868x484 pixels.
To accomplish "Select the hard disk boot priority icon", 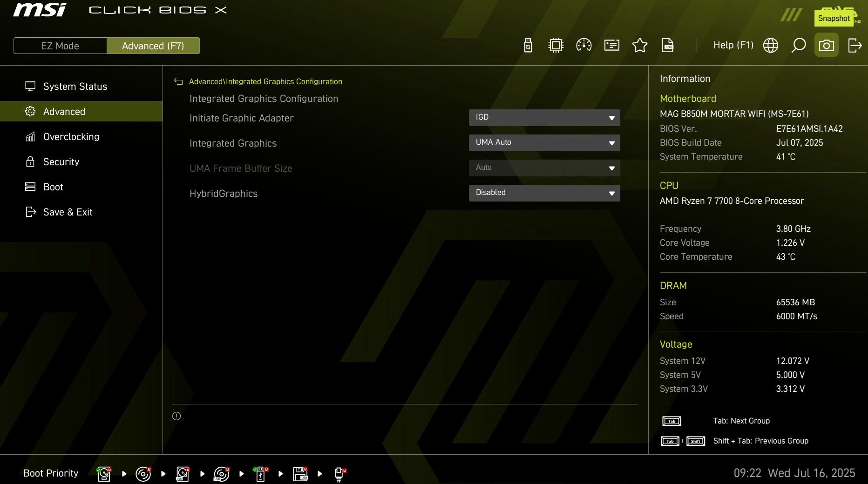I will [104, 474].
